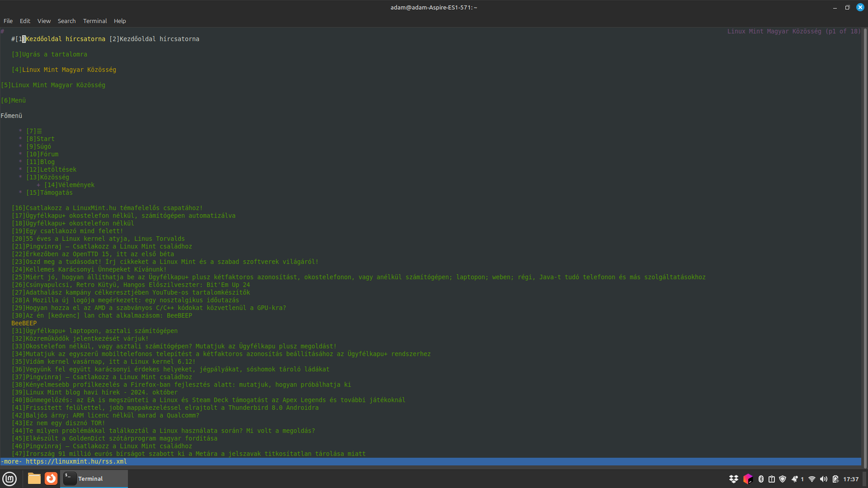Click [21]Pingvinraj – Csatlakozz a Linux Mint családhoz

[x=102, y=246]
